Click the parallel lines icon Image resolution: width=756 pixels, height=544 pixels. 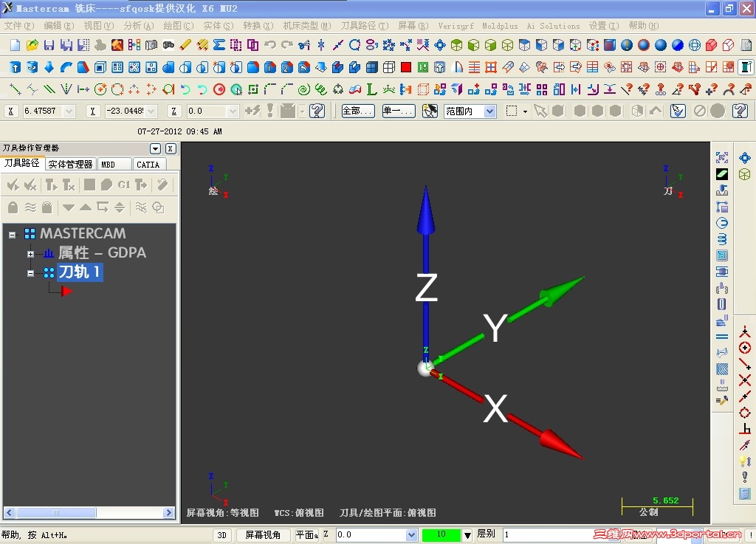(x=49, y=89)
